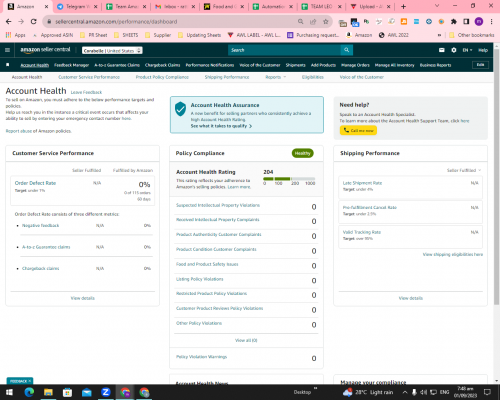Screen dimensions: 500x400
Task: Click the Edit button on the favorites bar
Action: coord(480,65)
